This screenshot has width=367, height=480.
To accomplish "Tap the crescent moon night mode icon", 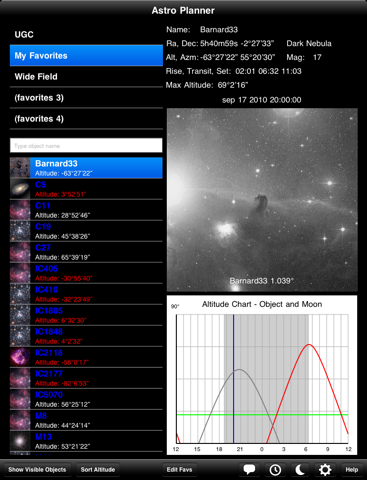I will 300,469.
